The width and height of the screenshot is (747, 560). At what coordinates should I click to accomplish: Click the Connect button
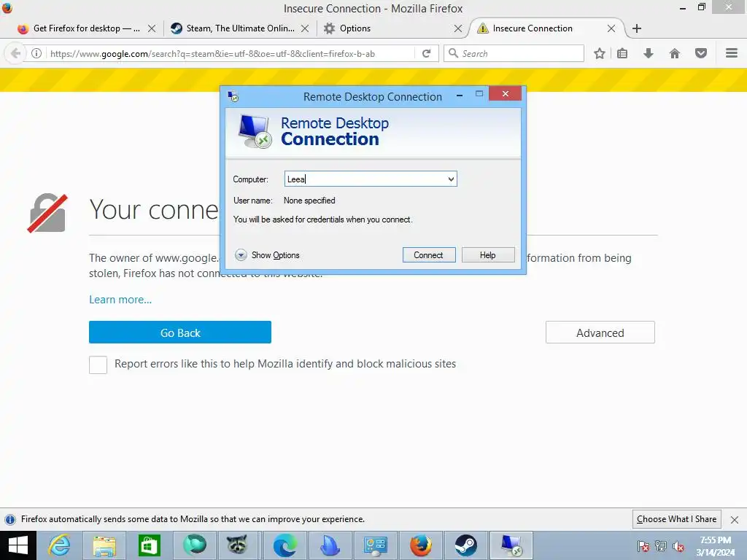[x=429, y=254]
